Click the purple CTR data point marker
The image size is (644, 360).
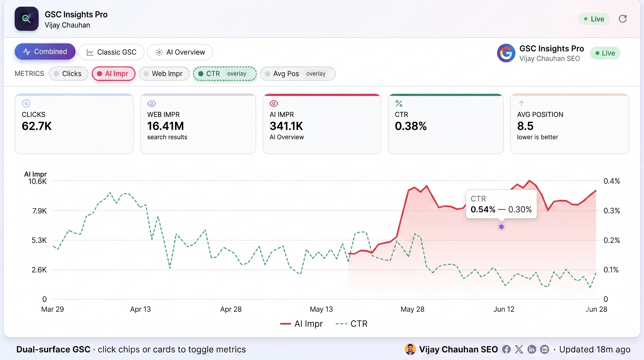[501, 227]
